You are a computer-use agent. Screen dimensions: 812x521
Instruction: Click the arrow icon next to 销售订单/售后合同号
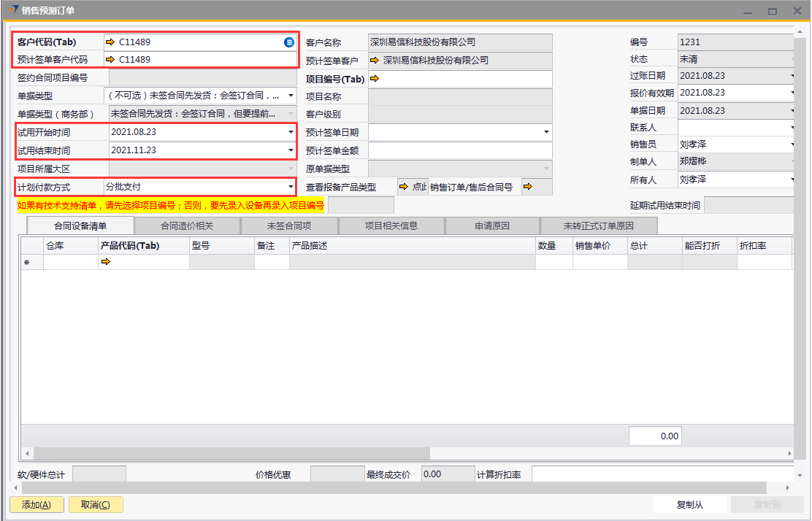coord(528,187)
